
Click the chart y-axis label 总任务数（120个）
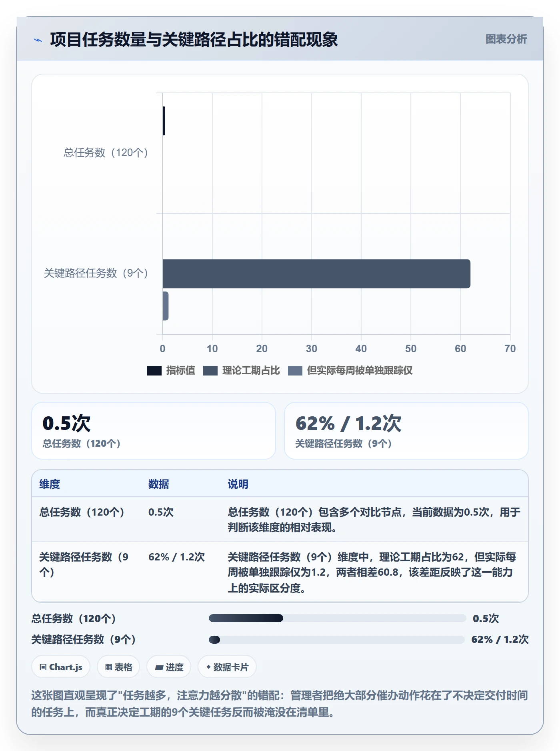tap(106, 153)
